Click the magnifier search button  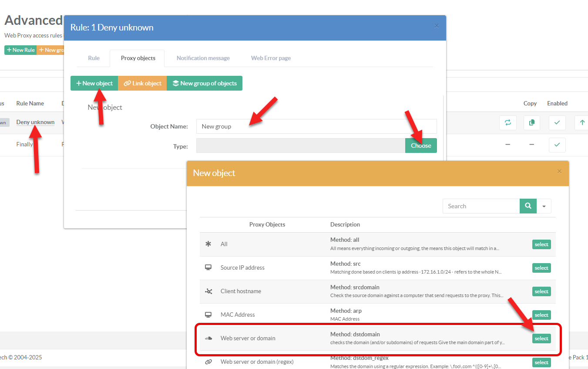pyautogui.click(x=528, y=206)
